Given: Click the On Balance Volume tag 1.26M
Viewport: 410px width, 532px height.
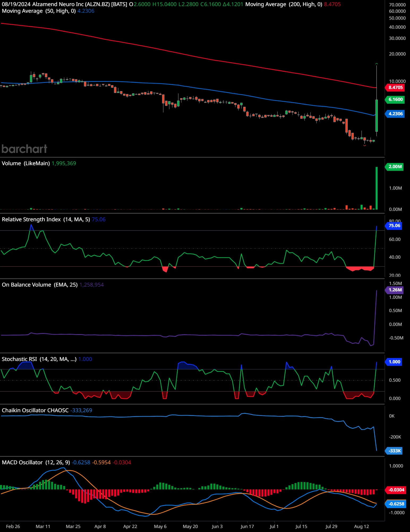Looking at the screenshot, I should (x=395, y=290).
